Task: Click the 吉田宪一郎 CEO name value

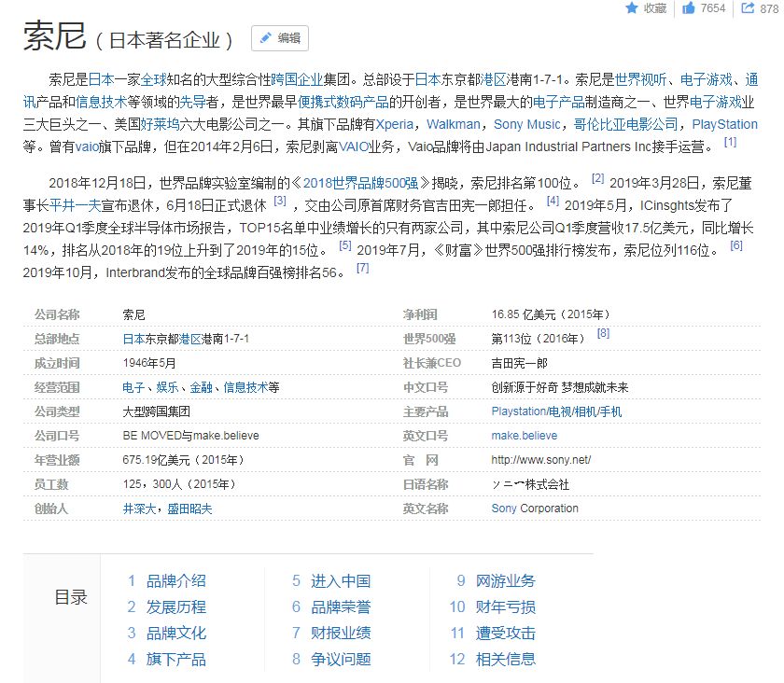Action: click(x=519, y=363)
